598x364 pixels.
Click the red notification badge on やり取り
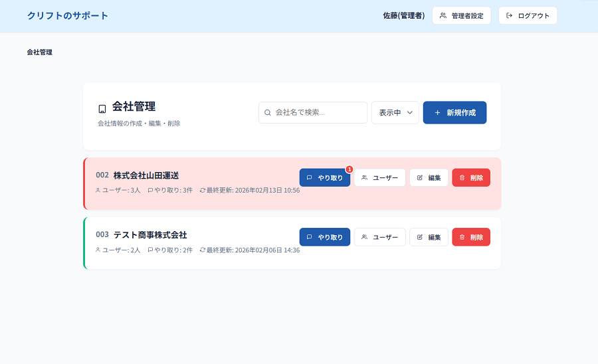[349, 169]
